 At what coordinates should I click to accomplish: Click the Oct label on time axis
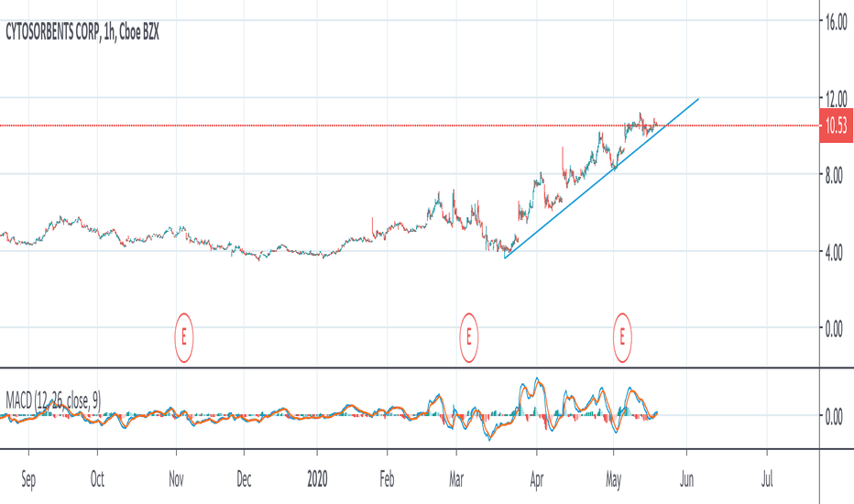point(97,479)
